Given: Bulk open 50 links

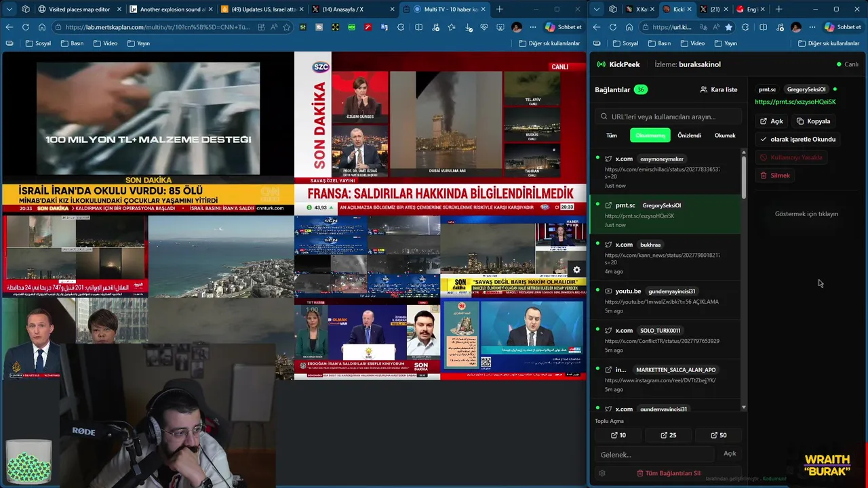Looking at the screenshot, I should [x=718, y=435].
